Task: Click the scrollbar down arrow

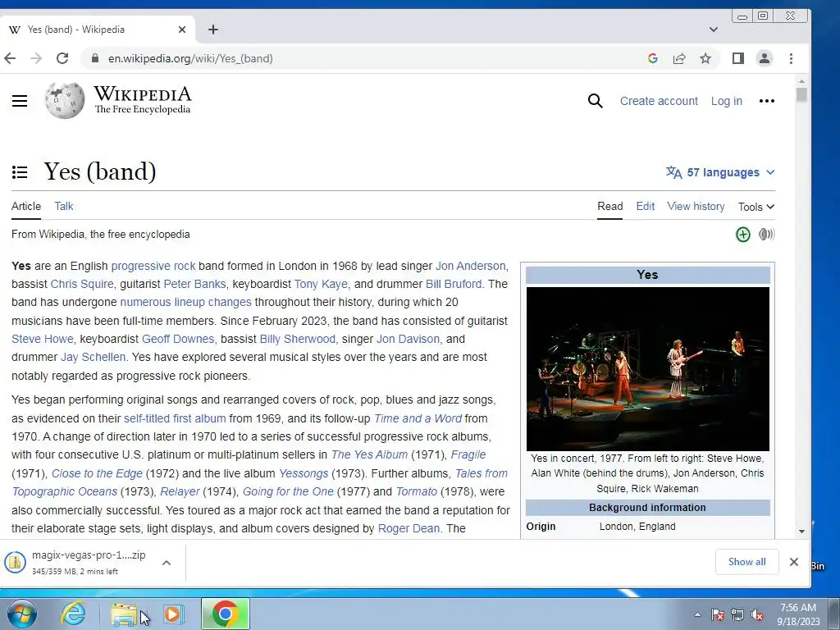Action: (x=801, y=532)
